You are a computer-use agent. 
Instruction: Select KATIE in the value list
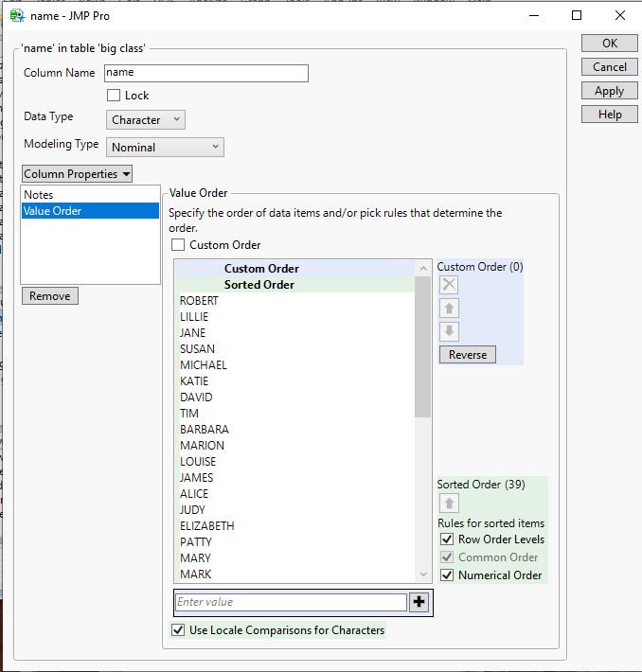click(x=295, y=381)
